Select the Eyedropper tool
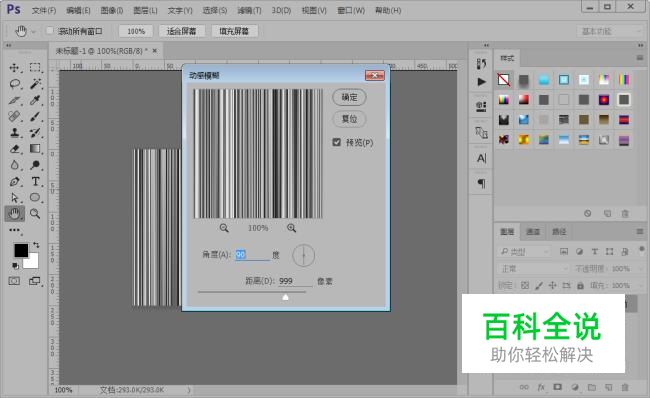 [35, 100]
